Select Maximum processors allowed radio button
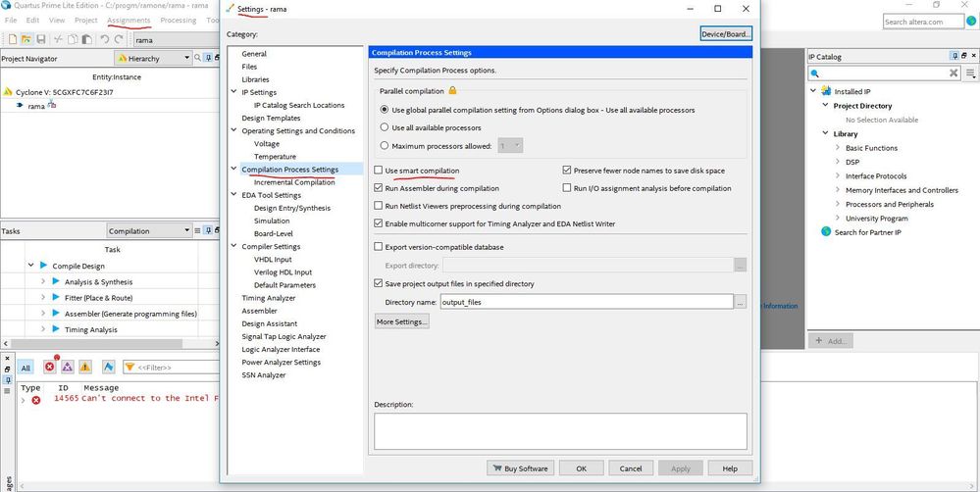 click(x=385, y=146)
